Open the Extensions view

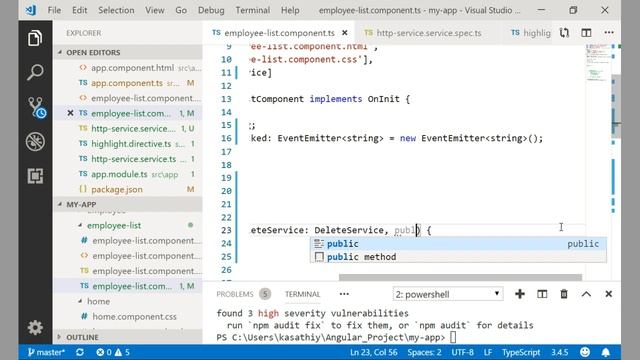35,176
